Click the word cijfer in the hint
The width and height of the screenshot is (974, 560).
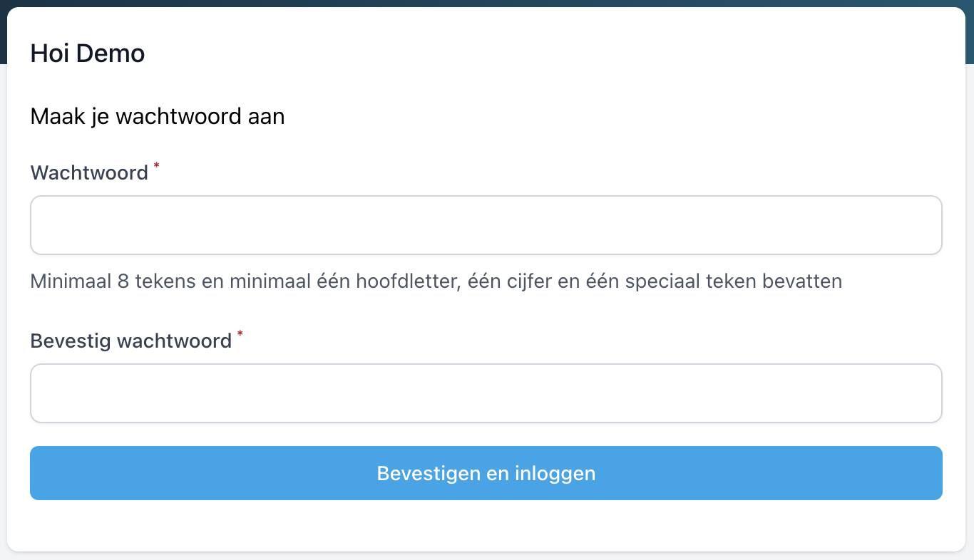pyautogui.click(x=526, y=281)
